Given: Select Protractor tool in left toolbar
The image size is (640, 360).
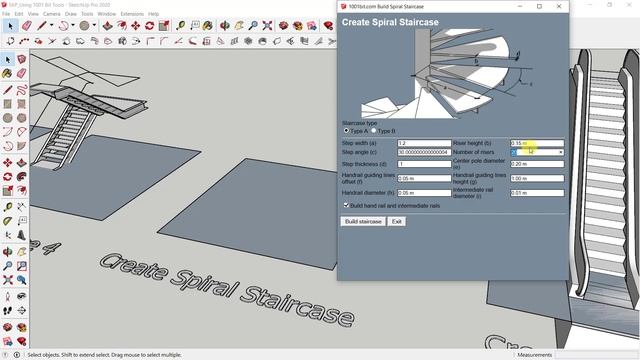Looking at the screenshot, I should [7, 221].
